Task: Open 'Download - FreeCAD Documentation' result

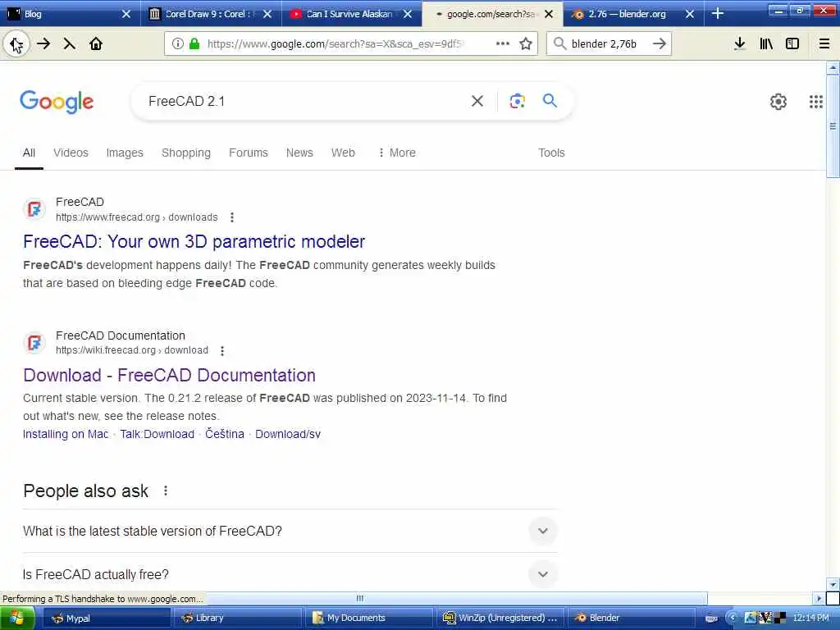Action: point(169,375)
